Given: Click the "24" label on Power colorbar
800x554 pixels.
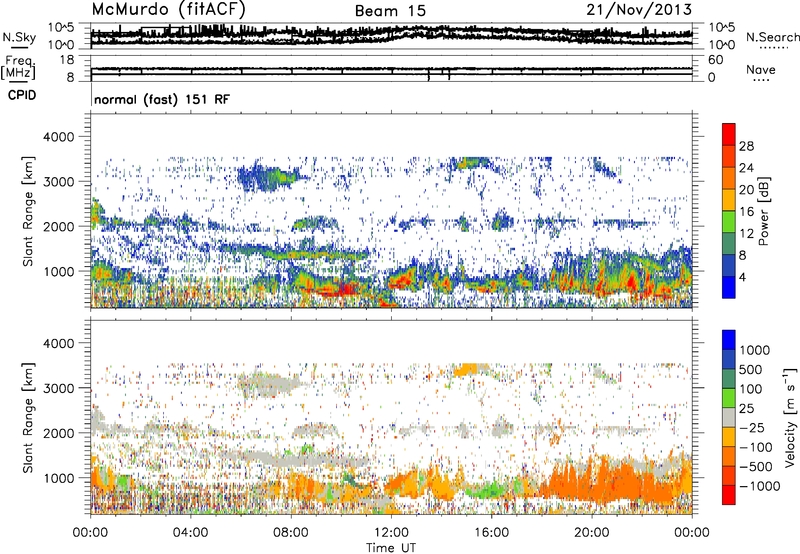Looking at the screenshot, I should tap(746, 168).
